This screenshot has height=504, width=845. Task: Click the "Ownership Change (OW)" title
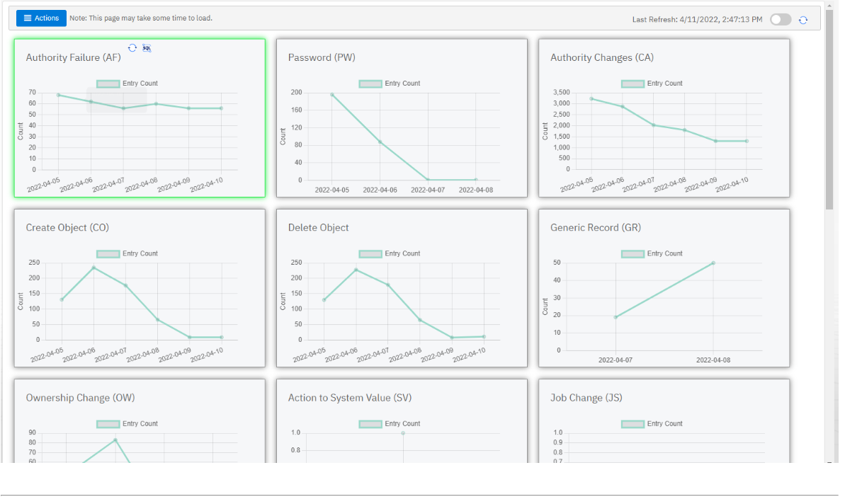[x=80, y=398]
